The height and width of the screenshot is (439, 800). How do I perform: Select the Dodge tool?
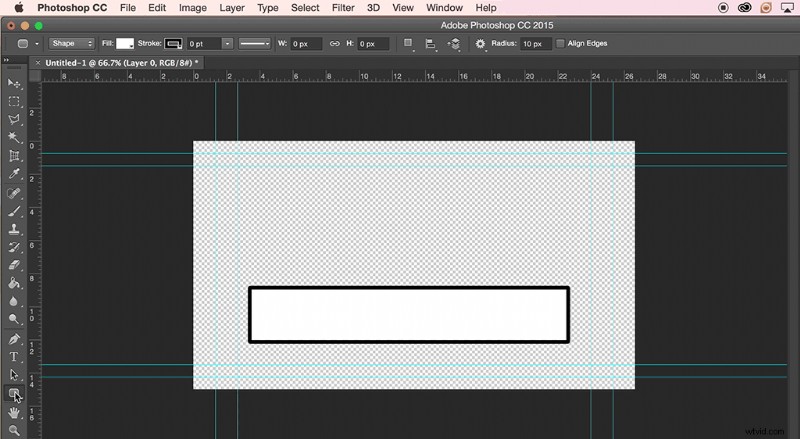click(x=14, y=319)
